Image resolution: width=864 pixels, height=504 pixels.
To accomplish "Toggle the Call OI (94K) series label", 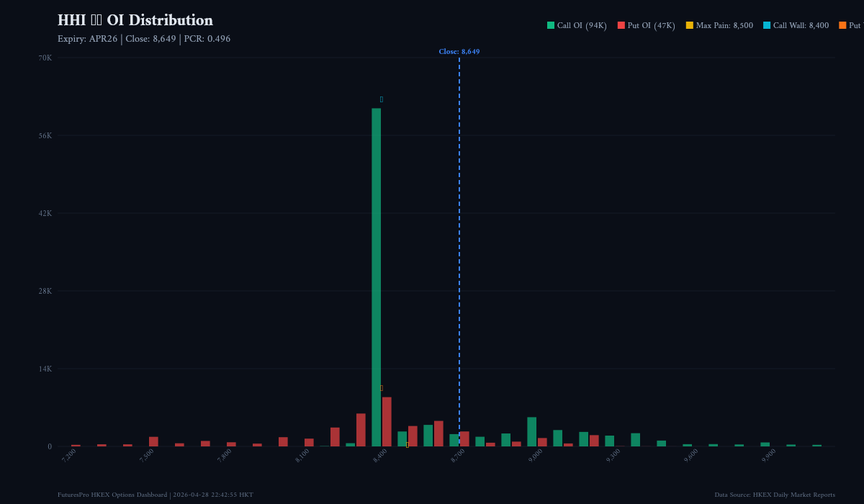I will (582, 25).
